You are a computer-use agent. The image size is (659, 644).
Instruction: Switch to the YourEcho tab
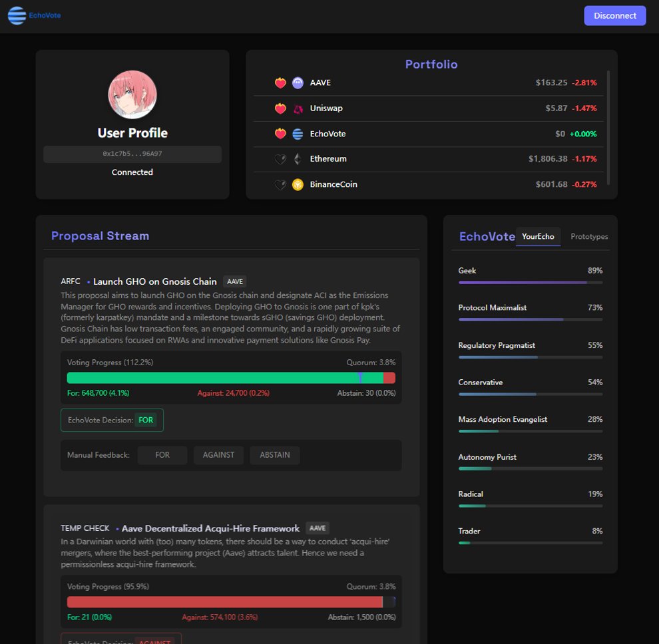[538, 237]
